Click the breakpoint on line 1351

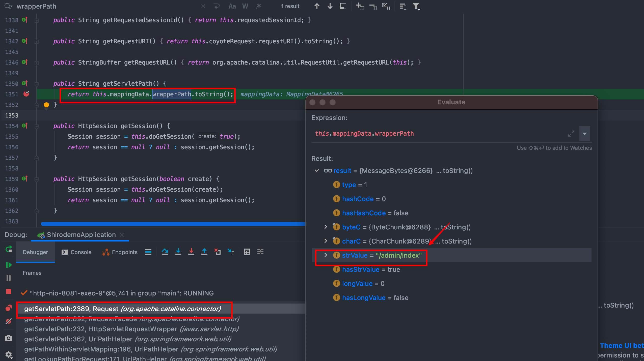[26, 94]
